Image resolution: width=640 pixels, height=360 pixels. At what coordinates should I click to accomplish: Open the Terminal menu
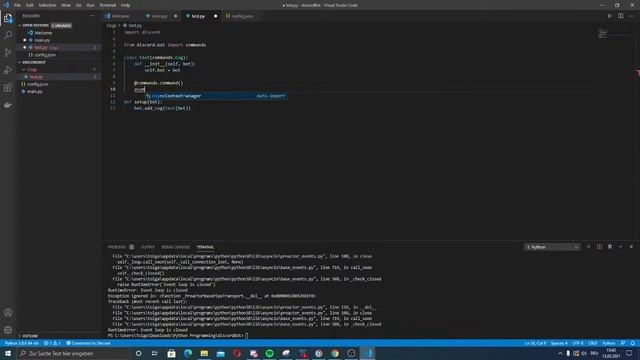click(108, 5)
